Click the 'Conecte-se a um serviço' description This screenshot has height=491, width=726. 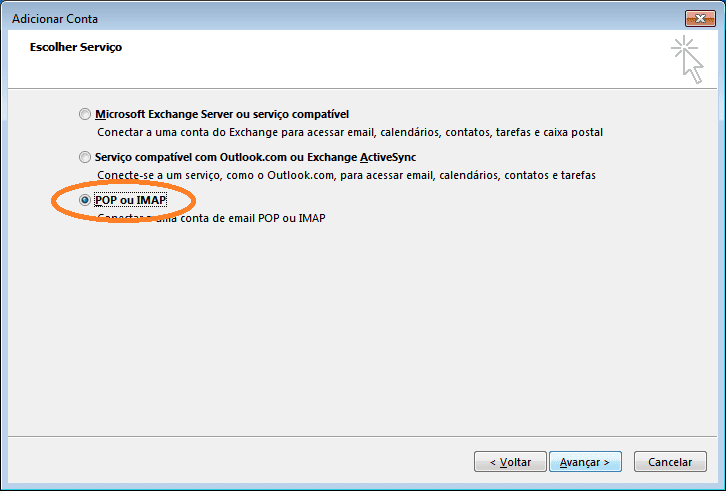[346, 175]
